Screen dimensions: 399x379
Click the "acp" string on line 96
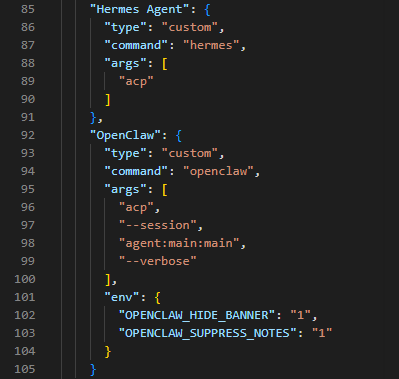point(136,207)
